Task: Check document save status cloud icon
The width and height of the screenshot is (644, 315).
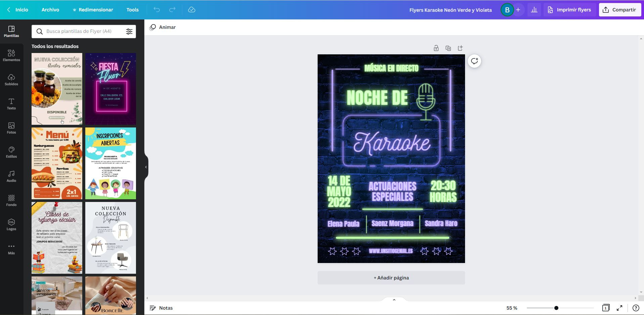Action: [192, 10]
